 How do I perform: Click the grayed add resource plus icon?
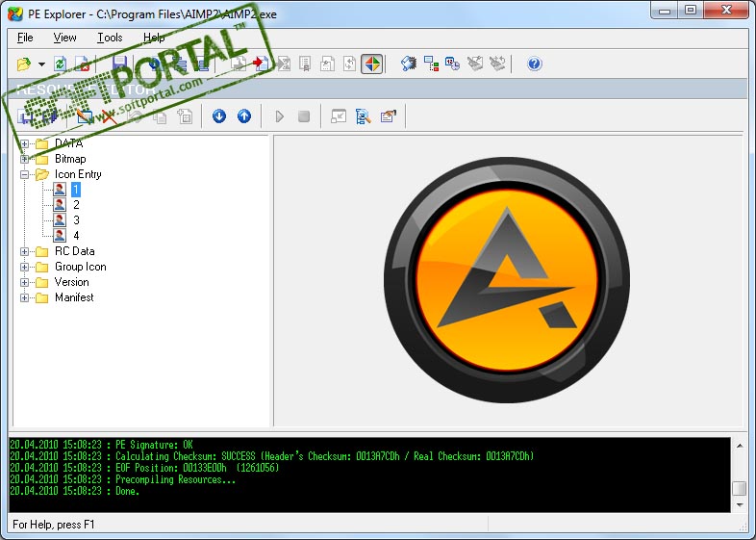coord(185,116)
